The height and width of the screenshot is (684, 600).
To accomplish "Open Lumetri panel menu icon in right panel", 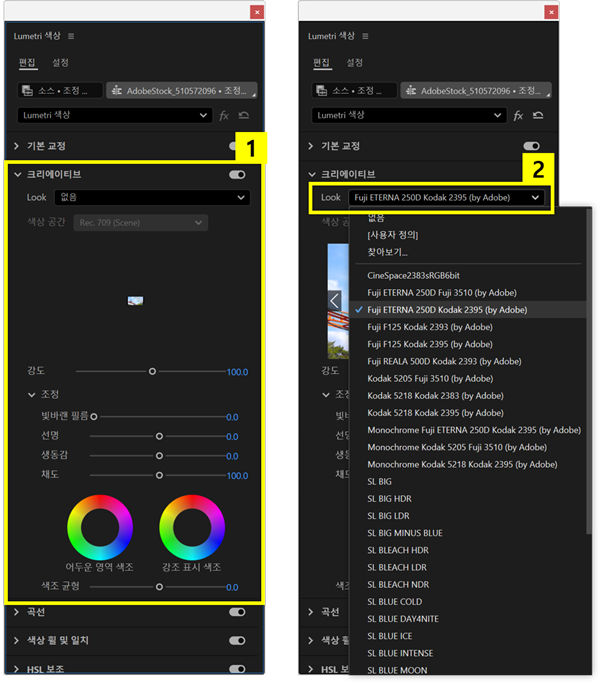I will tap(365, 36).
